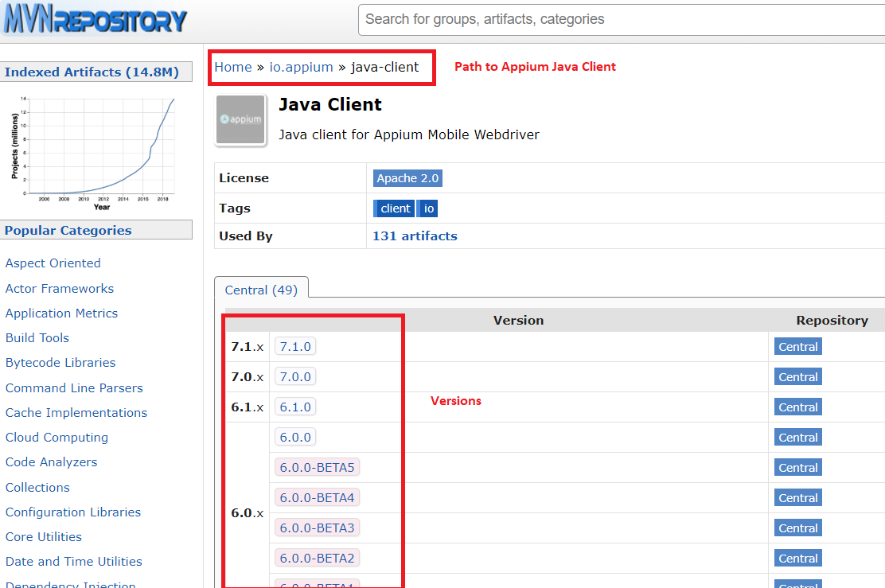
Task: Click Central repository for 6.0.0-BETA4
Action: click(x=797, y=498)
